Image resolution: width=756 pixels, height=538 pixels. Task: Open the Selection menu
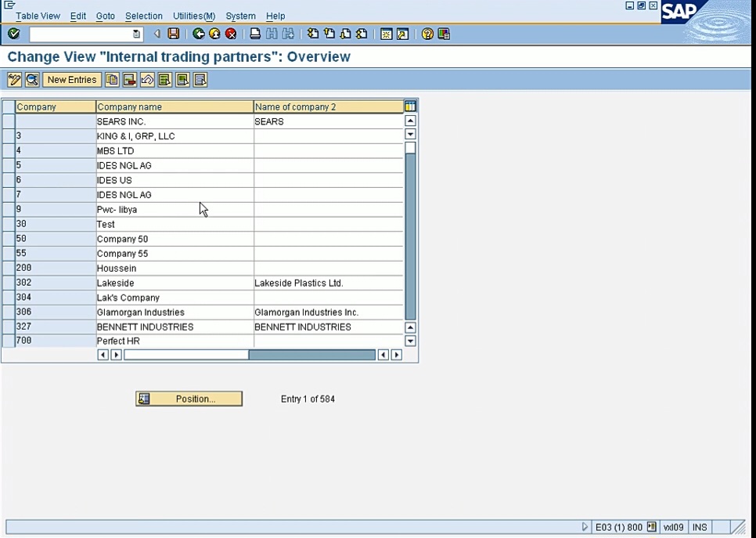144,16
